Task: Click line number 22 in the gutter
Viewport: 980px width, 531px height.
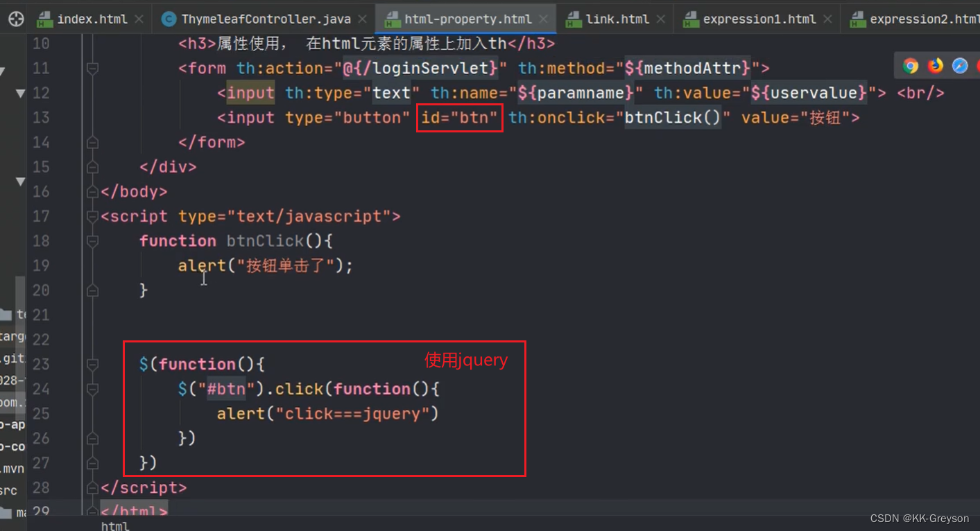Action: point(41,340)
